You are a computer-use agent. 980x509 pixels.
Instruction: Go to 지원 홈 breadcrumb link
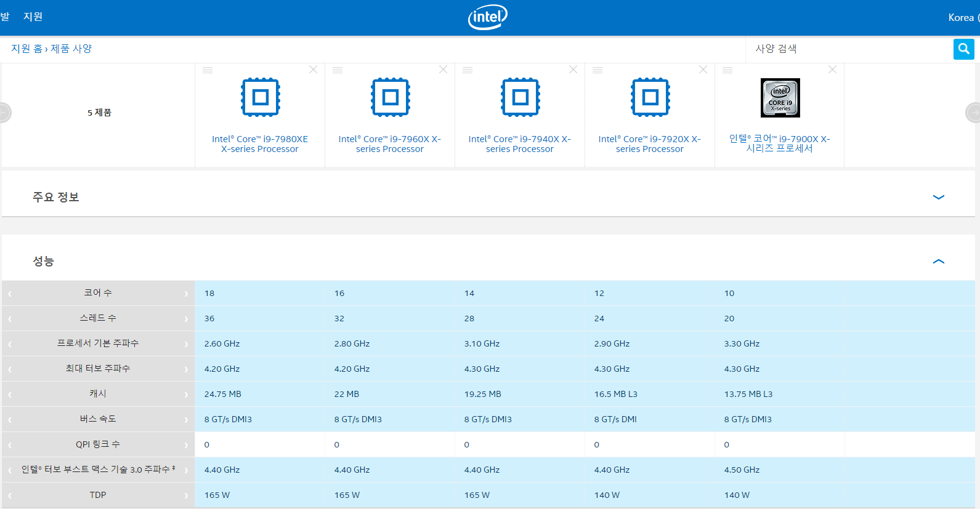click(x=26, y=49)
